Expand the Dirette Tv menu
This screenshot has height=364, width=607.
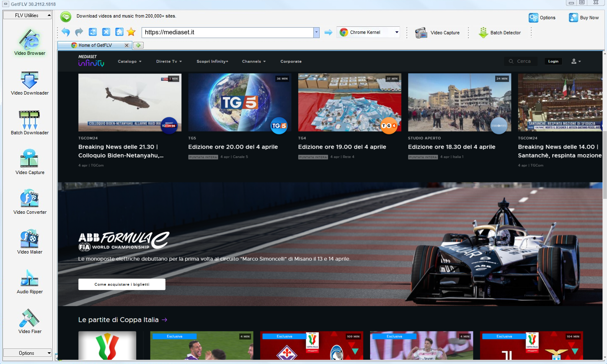point(169,62)
